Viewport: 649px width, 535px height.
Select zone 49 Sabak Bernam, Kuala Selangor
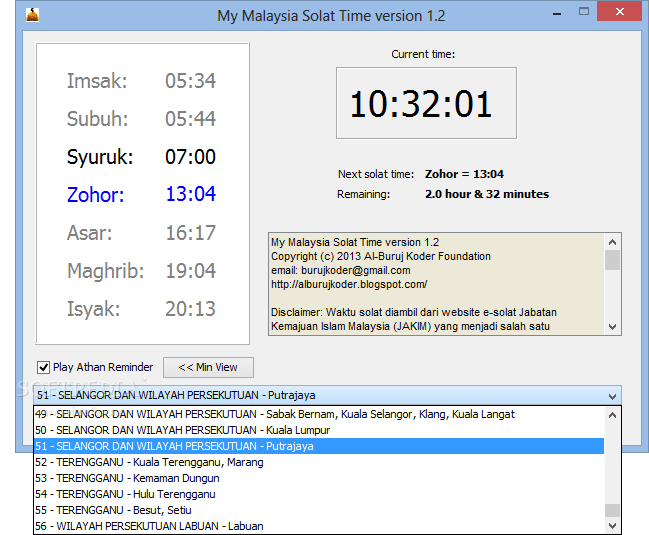[319, 414]
